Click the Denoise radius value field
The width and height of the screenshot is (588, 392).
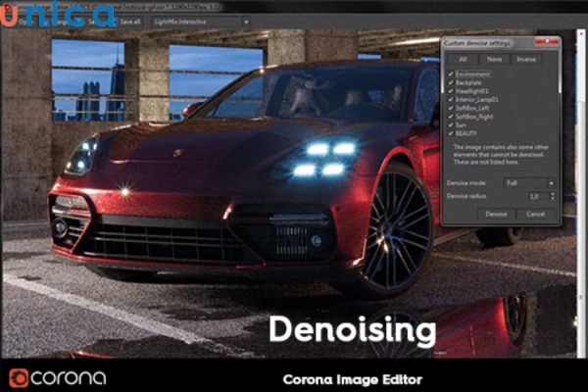click(x=538, y=196)
